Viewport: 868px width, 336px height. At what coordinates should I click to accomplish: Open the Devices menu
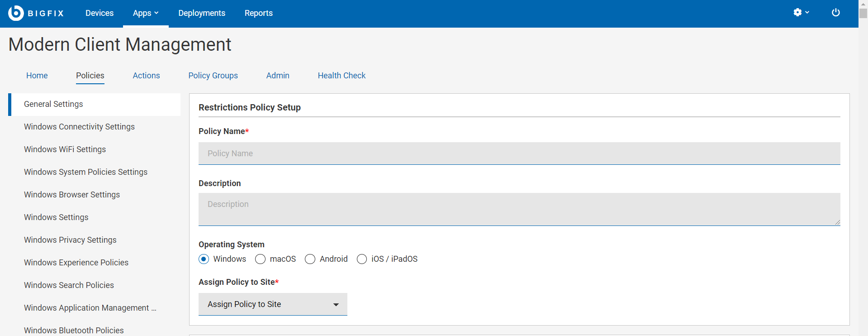click(x=100, y=13)
